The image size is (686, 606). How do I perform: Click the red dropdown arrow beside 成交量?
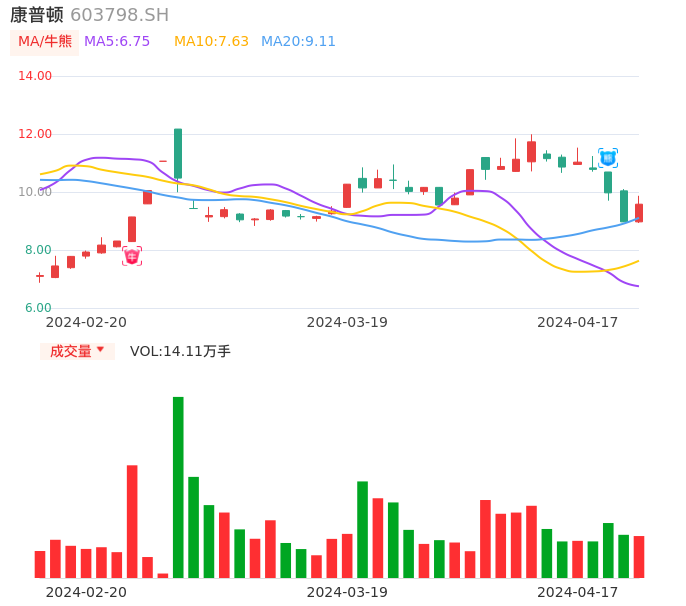pos(100,350)
